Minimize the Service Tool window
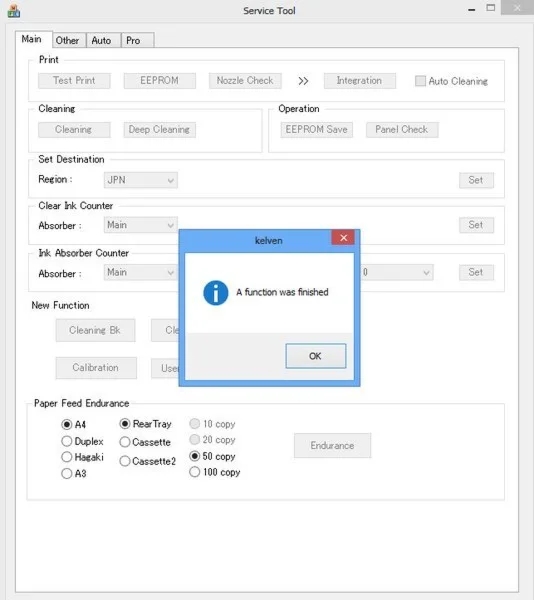 click(x=472, y=10)
